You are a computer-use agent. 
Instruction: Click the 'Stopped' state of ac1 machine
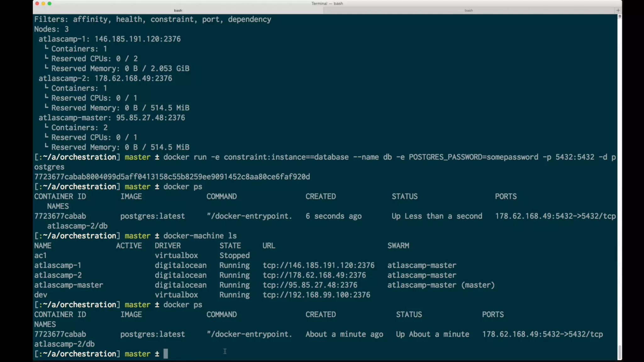234,255
